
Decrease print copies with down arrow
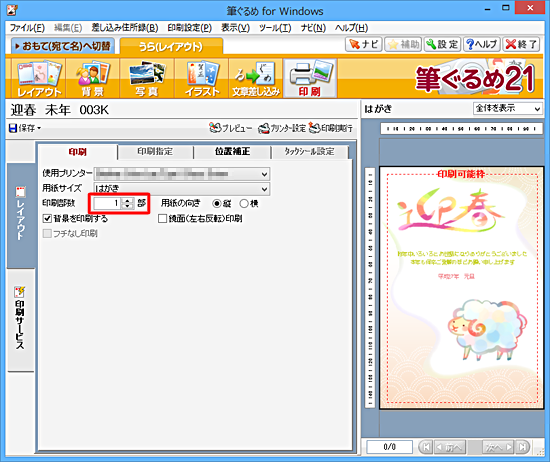click(x=128, y=206)
